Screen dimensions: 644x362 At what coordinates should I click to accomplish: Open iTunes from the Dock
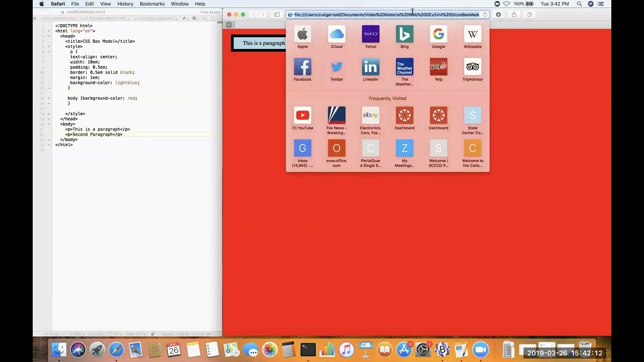coord(346,349)
